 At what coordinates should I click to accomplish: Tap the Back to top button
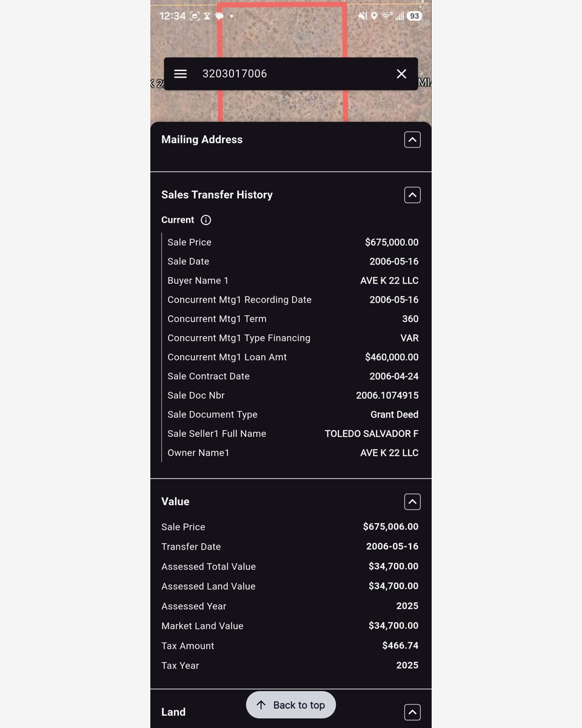291,705
